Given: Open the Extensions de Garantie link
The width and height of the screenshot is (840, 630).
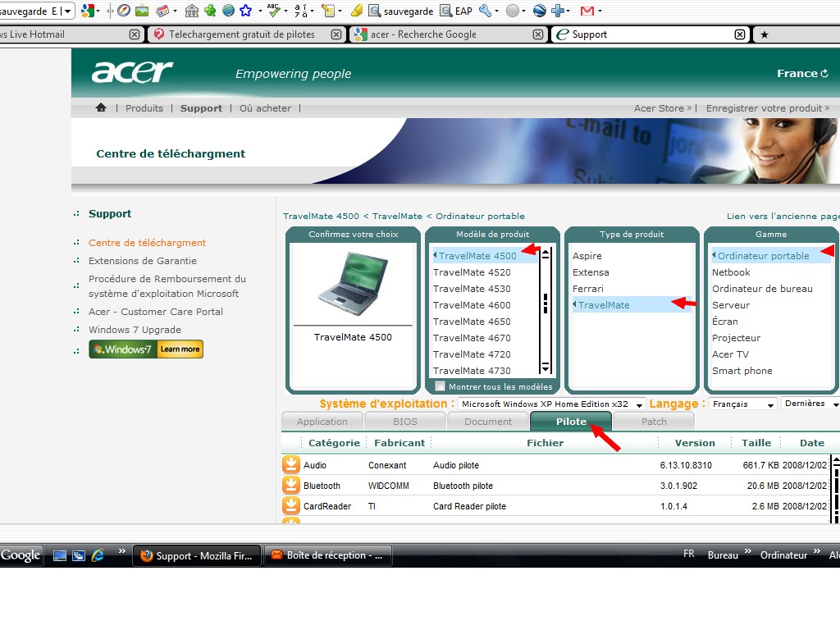Looking at the screenshot, I should click(143, 261).
